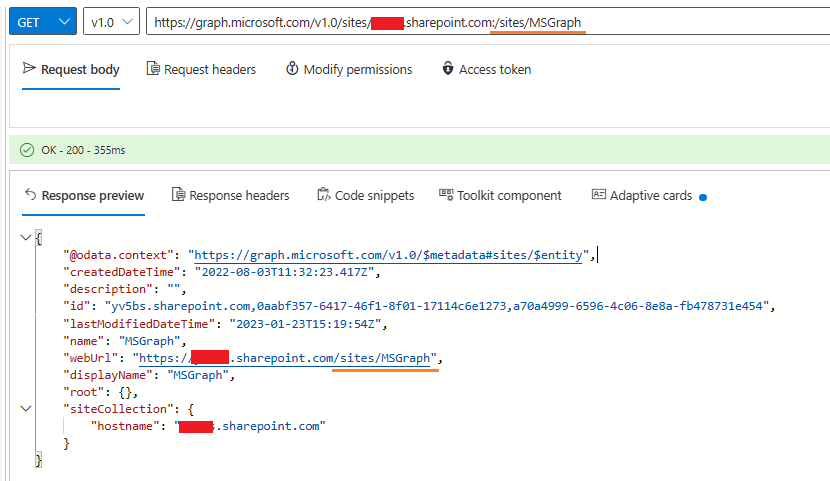Click the Code snippets clipboard icon
The width and height of the screenshot is (830, 481).
click(323, 195)
